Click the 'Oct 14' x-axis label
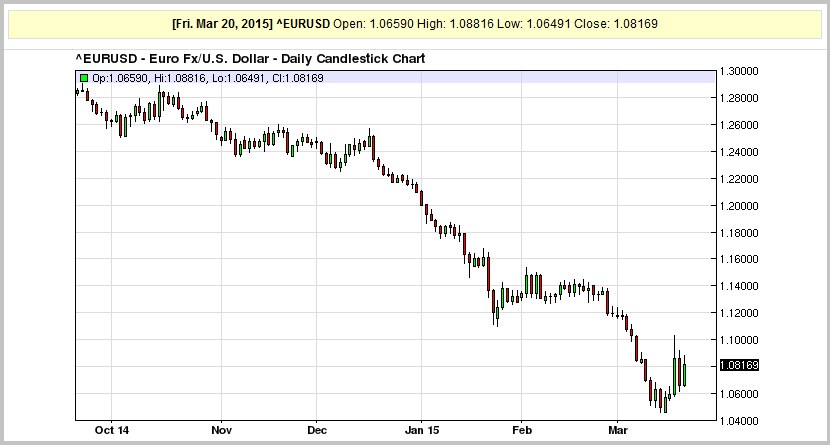This screenshot has width=830, height=445. (112, 430)
